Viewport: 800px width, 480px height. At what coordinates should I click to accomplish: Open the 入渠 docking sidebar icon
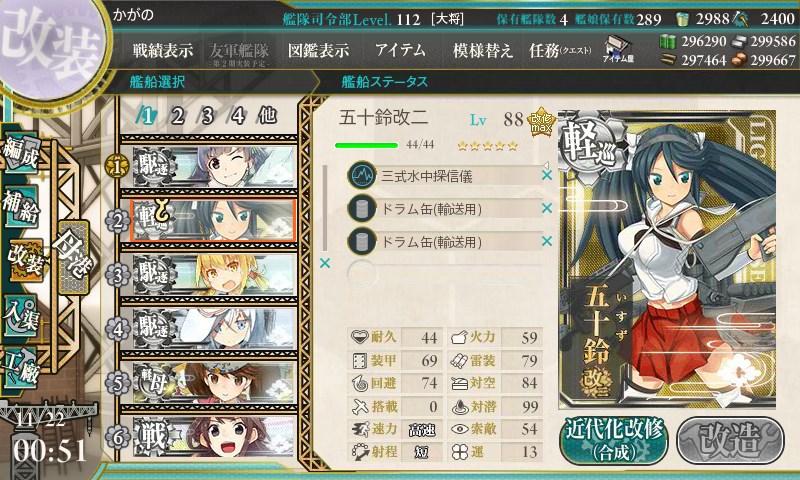[x=21, y=317]
